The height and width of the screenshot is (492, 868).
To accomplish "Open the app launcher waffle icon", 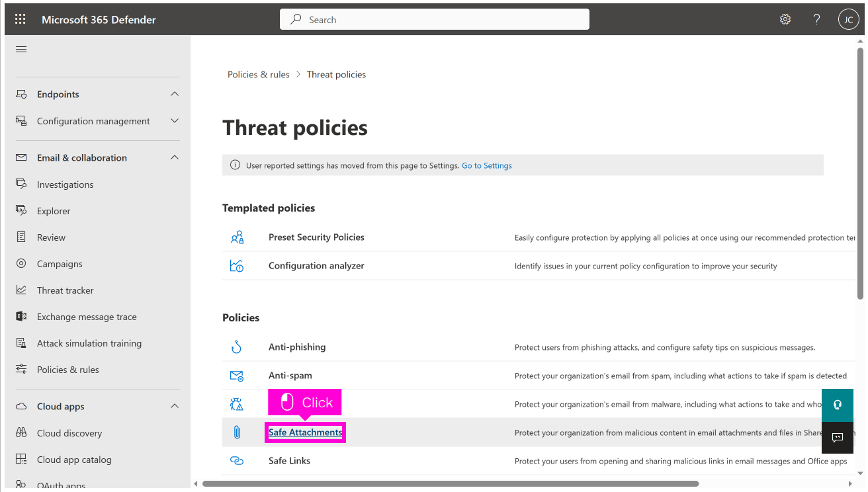I will click(x=21, y=19).
